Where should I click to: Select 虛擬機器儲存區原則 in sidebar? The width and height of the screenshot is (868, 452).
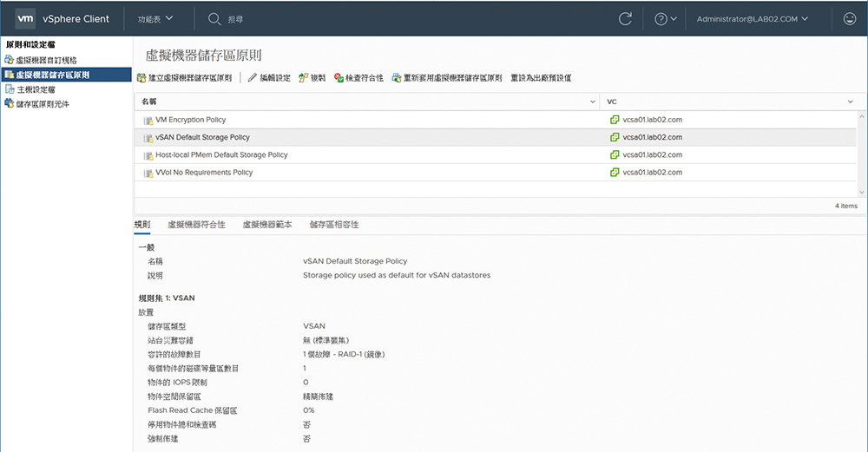coord(67,75)
